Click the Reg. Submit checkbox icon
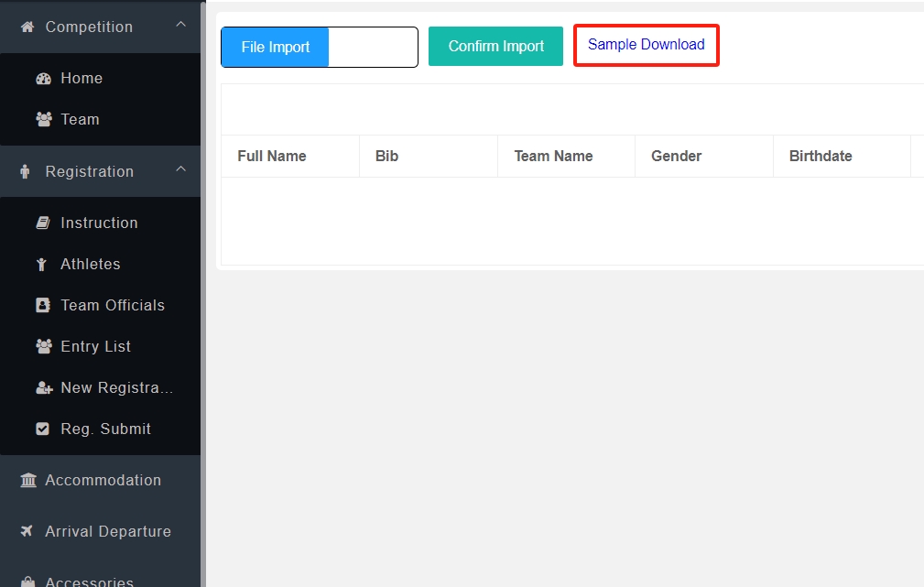Viewport: 924px width, 587px height. click(x=43, y=429)
